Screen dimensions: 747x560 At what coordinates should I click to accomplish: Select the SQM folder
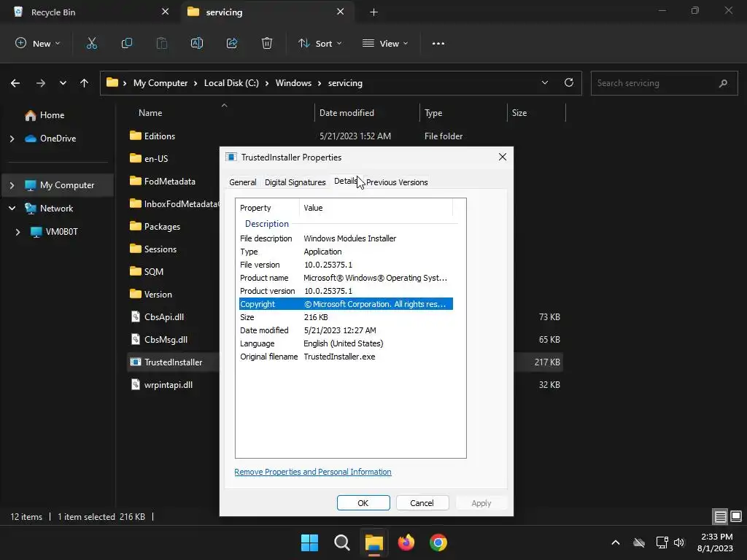153,271
